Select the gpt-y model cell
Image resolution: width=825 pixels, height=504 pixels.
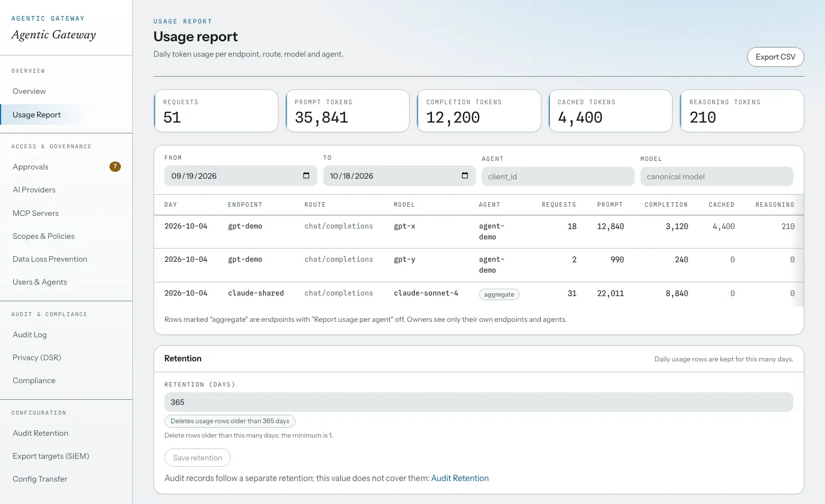(404, 259)
